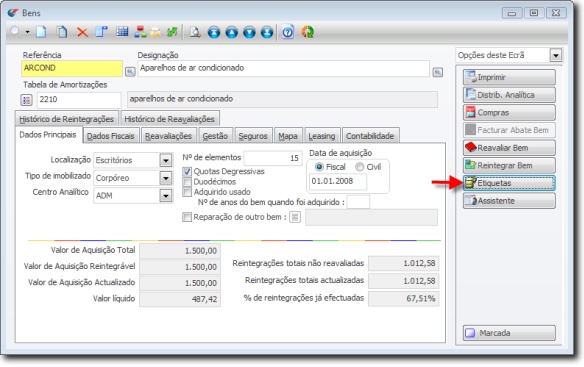The image size is (584, 367).
Task: Switch to Histórico de Reavaliações tab
Action: pyautogui.click(x=169, y=119)
